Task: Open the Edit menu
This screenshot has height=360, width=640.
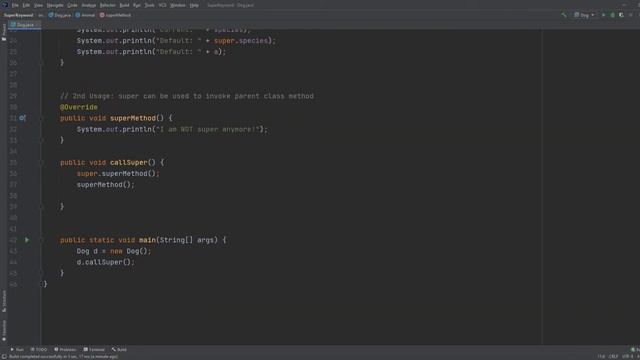Action: coord(26,5)
